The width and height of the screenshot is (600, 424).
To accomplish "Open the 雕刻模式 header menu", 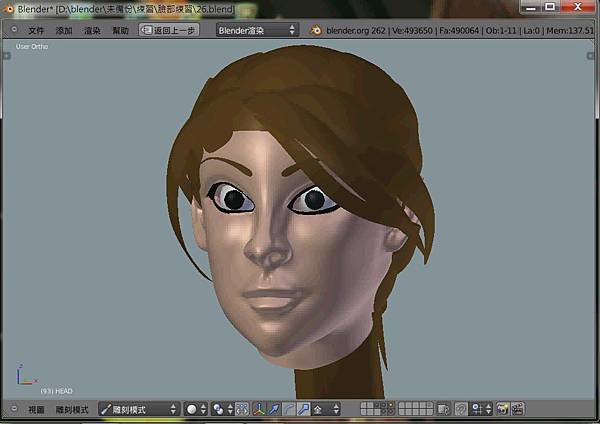I will [x=72, y=410].
